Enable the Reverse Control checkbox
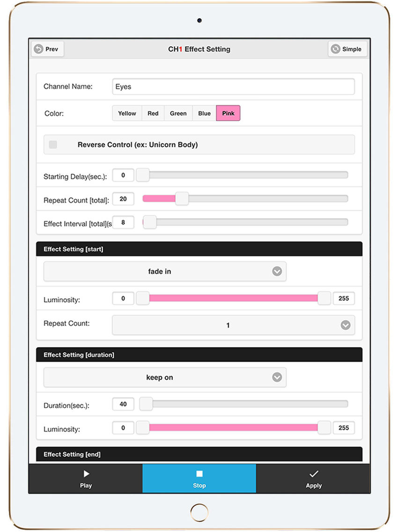399x532 pixels. coord(53,145)
